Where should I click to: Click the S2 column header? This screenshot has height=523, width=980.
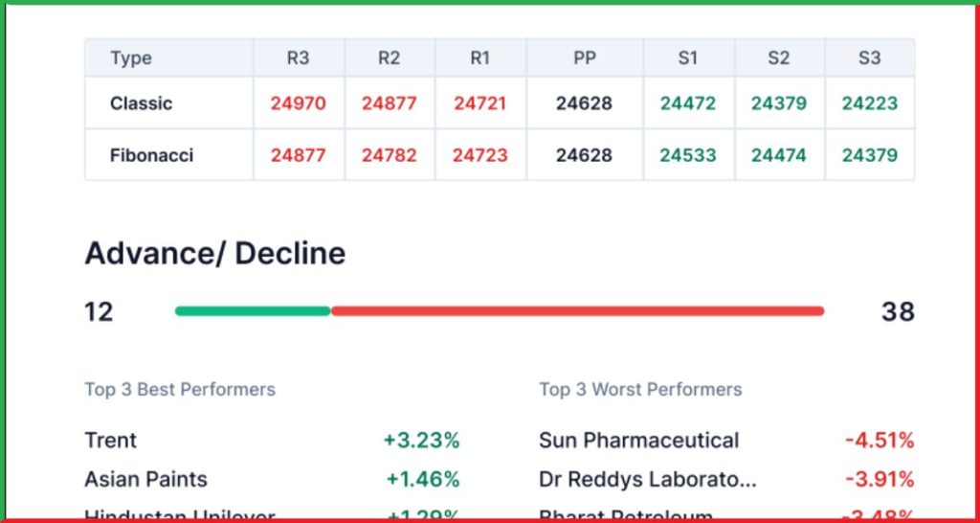pos(778,57)
